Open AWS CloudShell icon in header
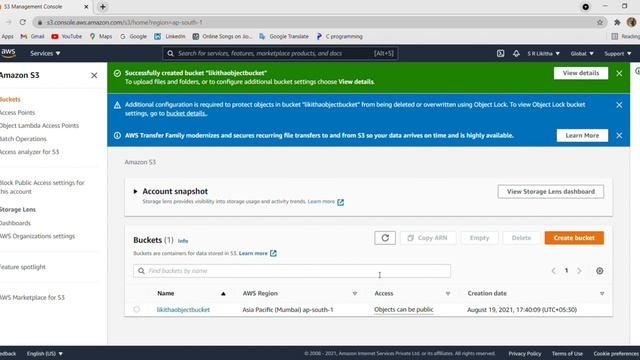 pyautogui.click(x=500, y=53)
